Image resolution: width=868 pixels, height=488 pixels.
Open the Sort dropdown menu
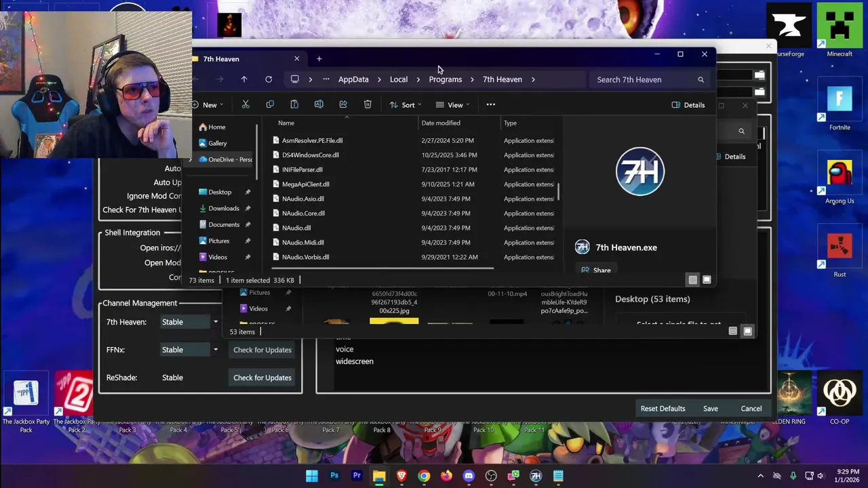(406, 105)
